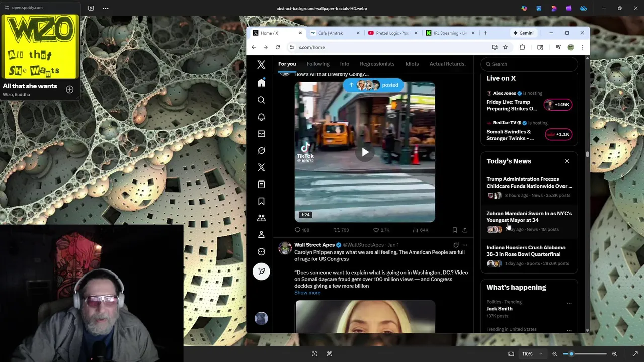
Task: Click reply icon on TikTok video post
Action: pyautogui.click(x=297, y=230)
